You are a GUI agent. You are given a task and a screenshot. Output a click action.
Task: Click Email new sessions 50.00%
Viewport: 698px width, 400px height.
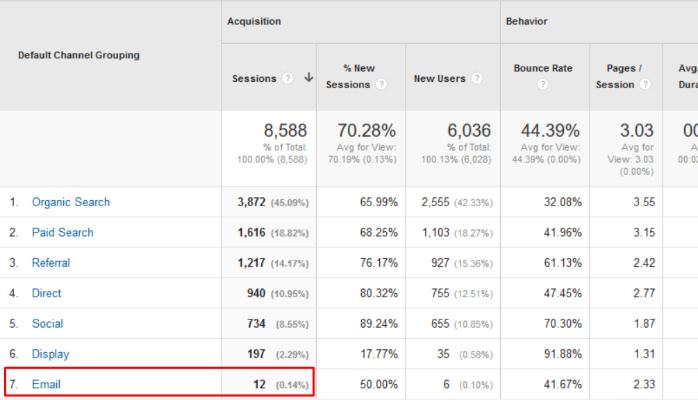coord(379,384)
